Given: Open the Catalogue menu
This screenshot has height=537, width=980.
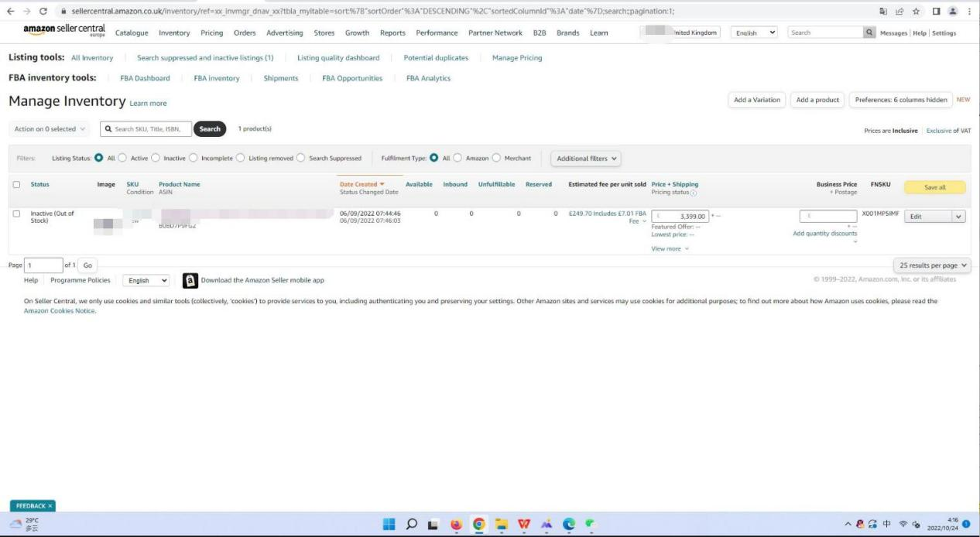Looking at the screenshot, I should 132,33.
